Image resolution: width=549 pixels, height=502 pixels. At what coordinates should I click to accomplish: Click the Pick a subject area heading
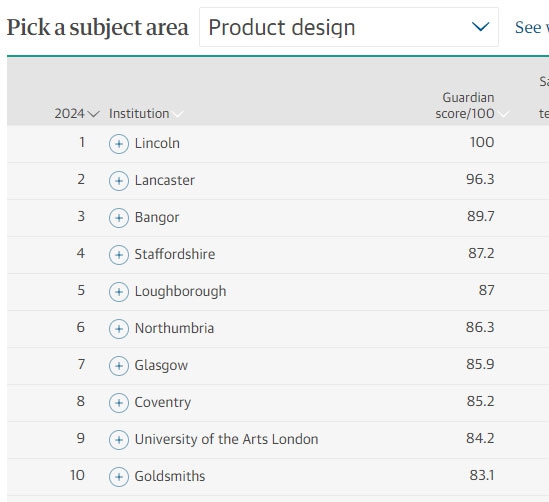[98, 28]
